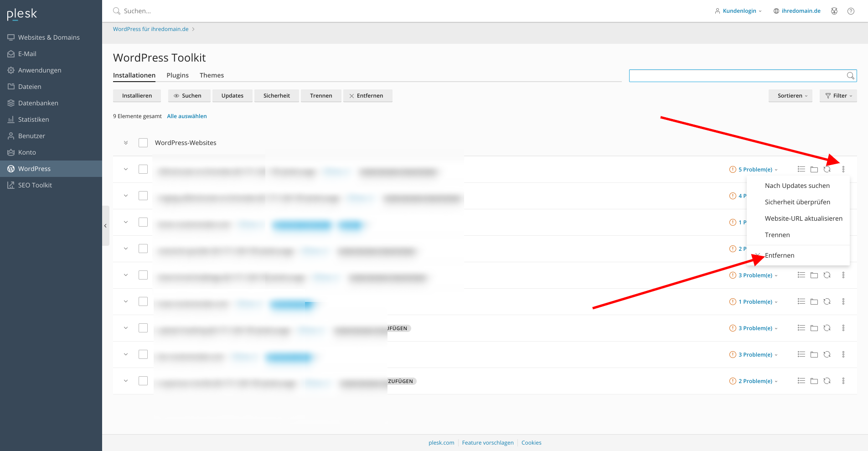
Task: Click refresh icon in 1 Problem(e) row
Action: 827,301
